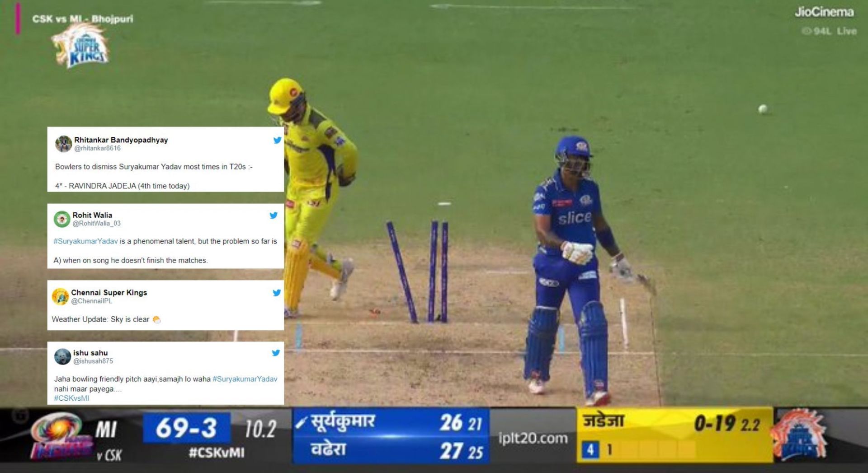Click 'A) when on song he doesn't finish' line

tap(131, 260)
